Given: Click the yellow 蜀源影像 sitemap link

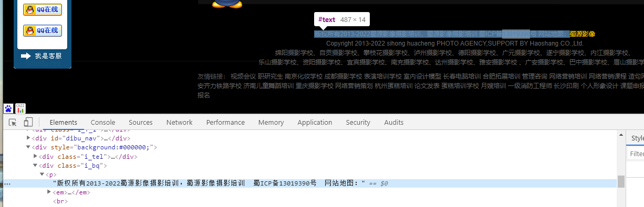Looking at the screenshot, I should tap(583, 34).
